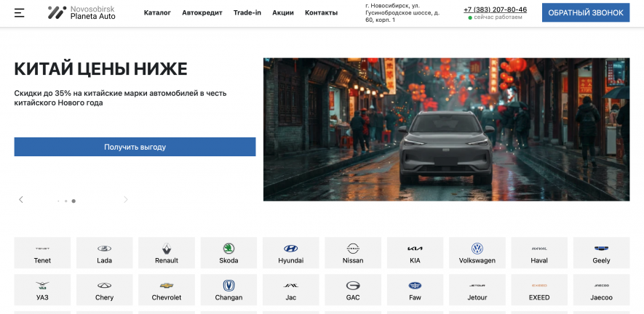Open the Trade-in section
Image resolution: width=644 pixels, height=314 pixels.
click(247, 13)
